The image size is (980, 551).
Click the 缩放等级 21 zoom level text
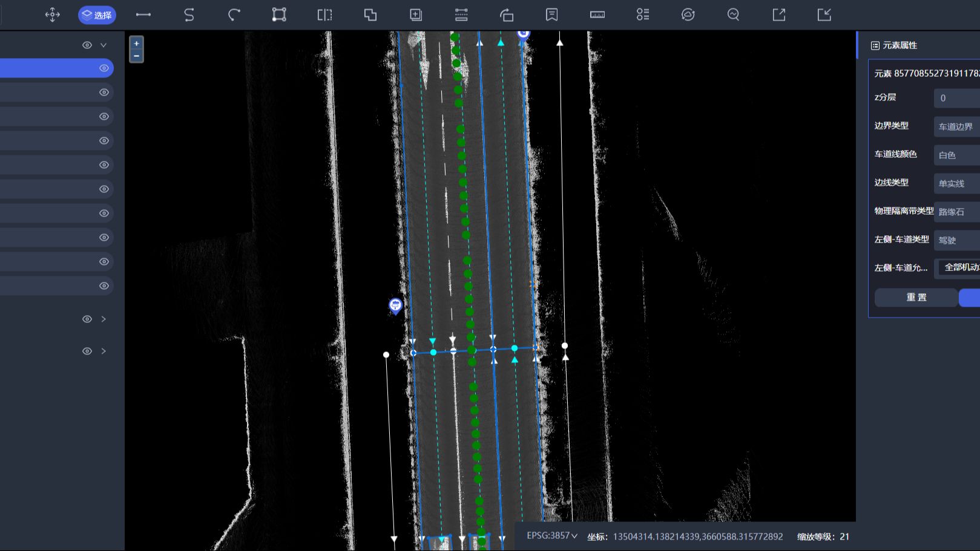coord(823,536)
